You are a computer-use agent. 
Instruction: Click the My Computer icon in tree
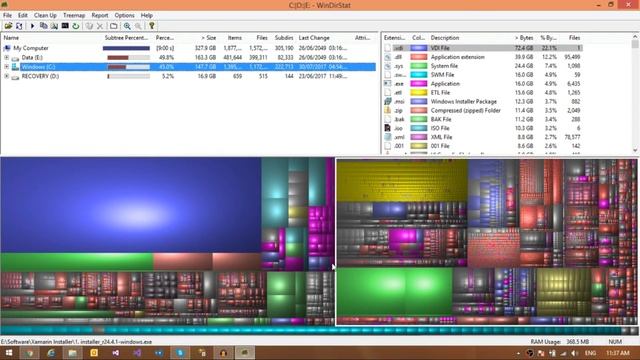point(7,48)
